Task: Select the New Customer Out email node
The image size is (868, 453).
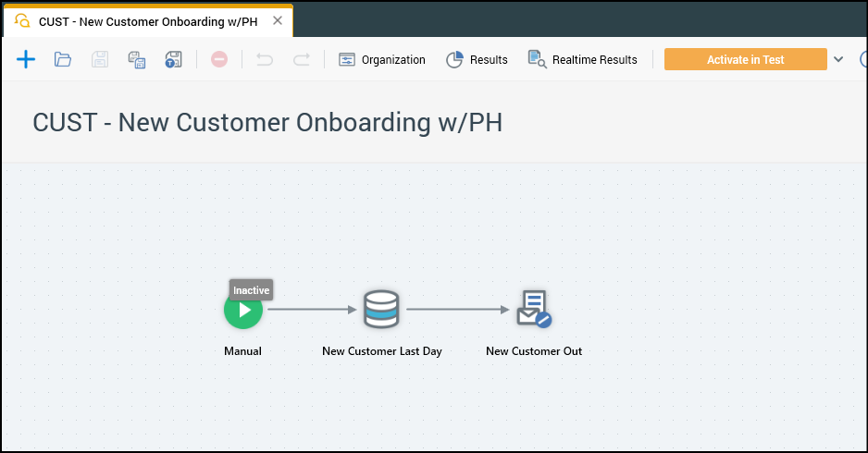Action: [x=534, y=310]
